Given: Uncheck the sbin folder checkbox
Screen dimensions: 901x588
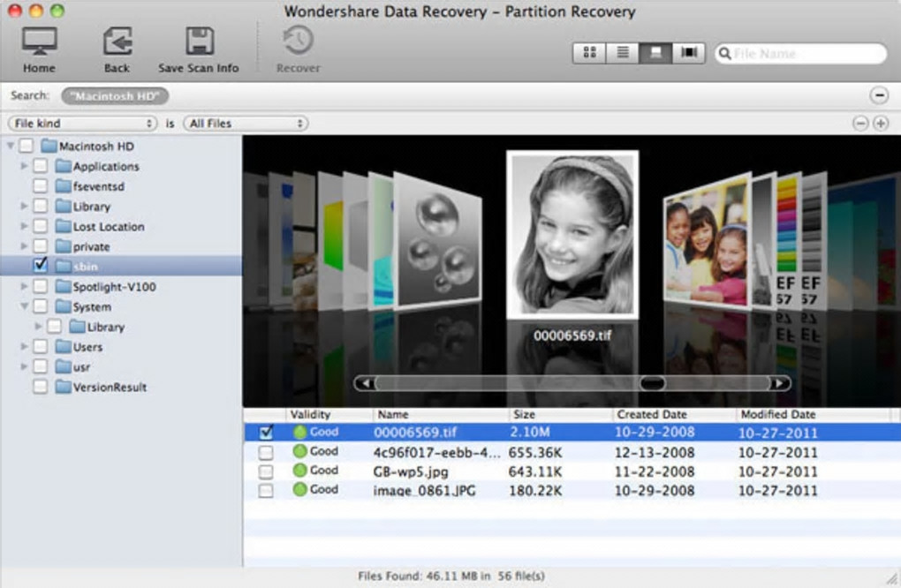Looking at the screenshot, I should [x=41, y=265].
